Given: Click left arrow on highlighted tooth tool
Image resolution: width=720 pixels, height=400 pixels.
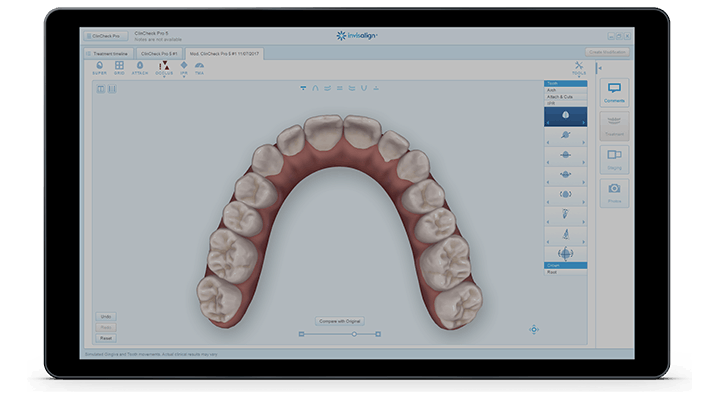Looking at the screenshot, I should tap(548, 123).
